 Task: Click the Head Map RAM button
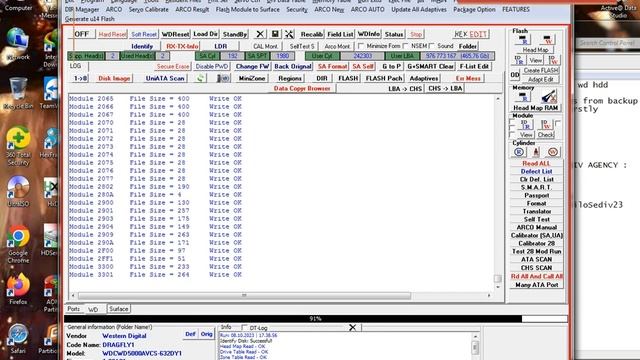[x=536, y=108]
